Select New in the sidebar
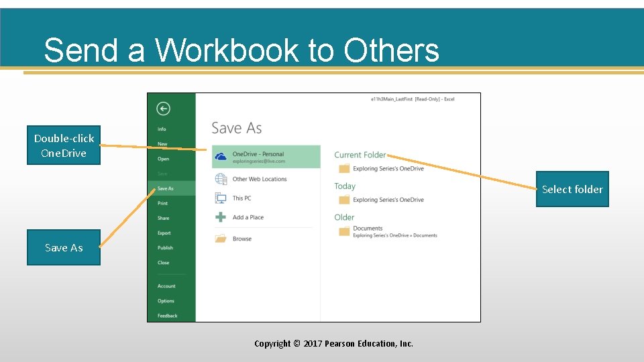 pos(162,143)
